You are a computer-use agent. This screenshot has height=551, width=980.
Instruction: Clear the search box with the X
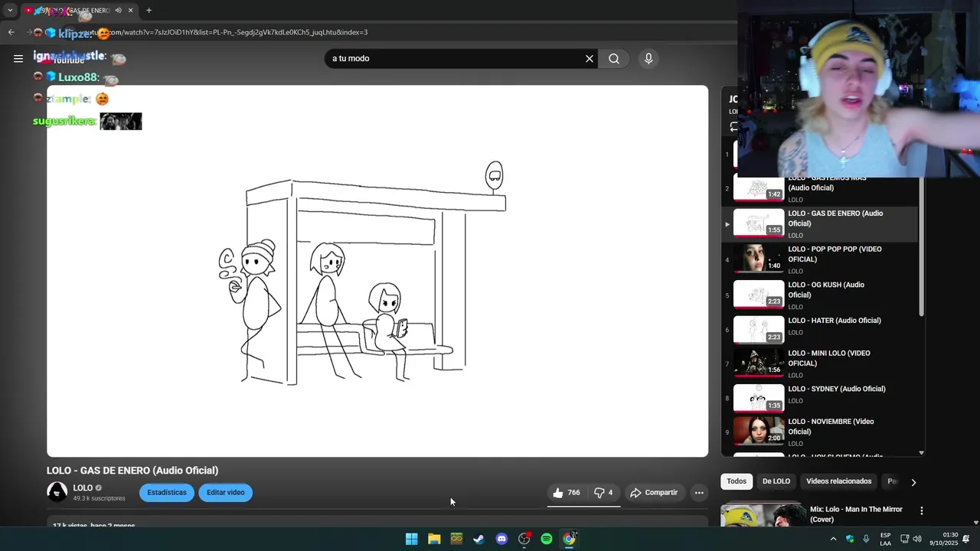(x=590, y=59)
